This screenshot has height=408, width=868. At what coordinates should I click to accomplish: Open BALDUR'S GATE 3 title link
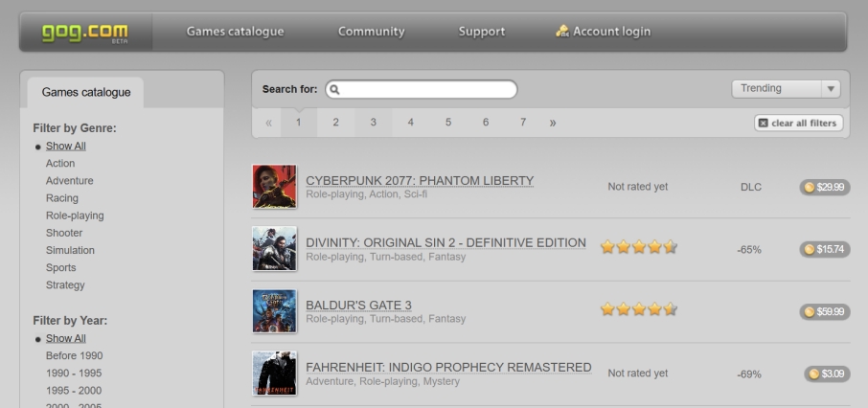(358, 305)
